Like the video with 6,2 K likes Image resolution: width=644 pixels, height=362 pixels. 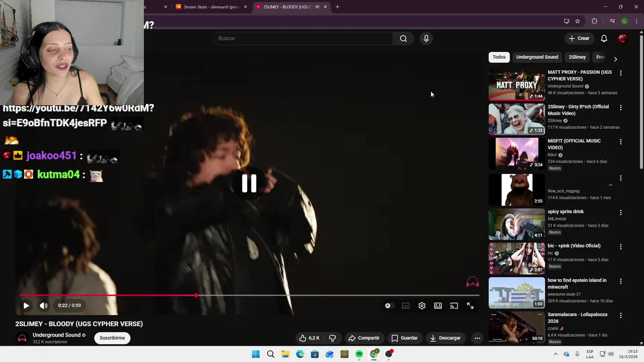coord(309,338)
